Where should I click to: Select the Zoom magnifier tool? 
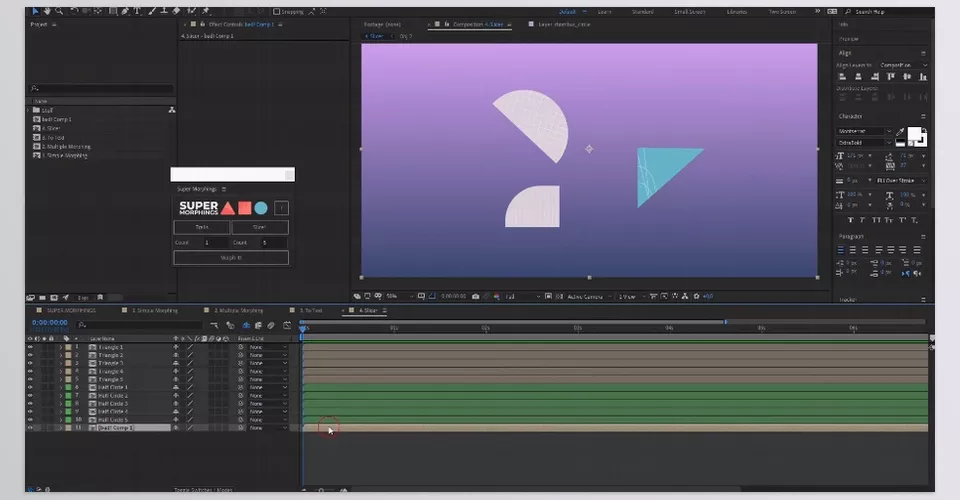coord(59,11)
